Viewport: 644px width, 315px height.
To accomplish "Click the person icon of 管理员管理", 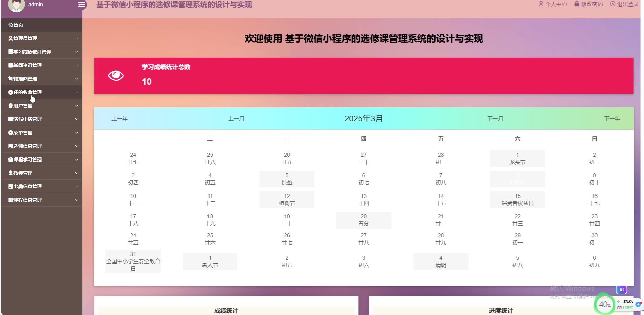I will point(11,38).
